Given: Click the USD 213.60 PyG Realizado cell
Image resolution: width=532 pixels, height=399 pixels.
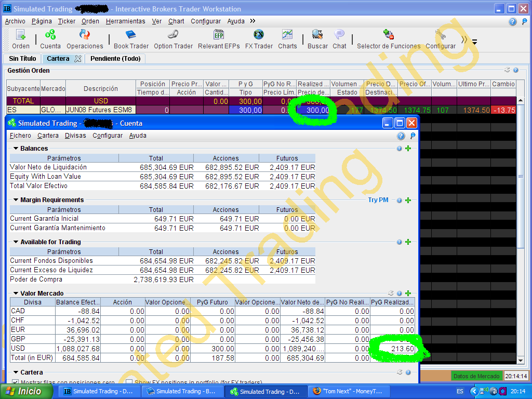Looking at the screenshot, I should [x=392, y=349].
